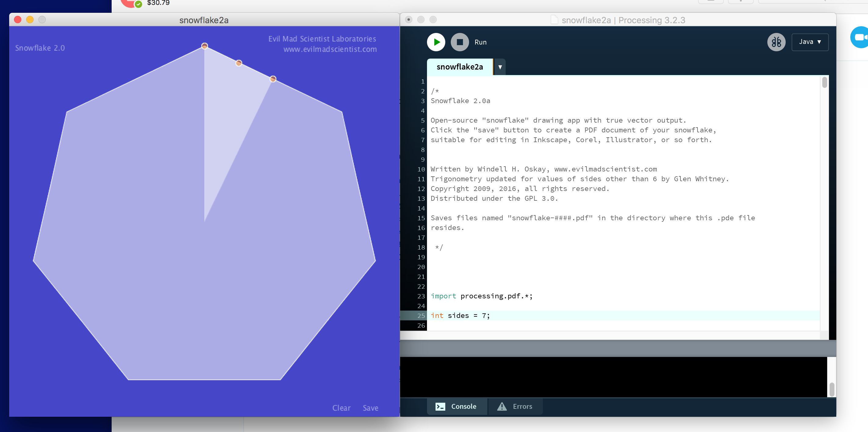The width and height of the screenshot is (868, 432).
Task: Click the 'Evil Mad Scientist Laboratories' text
Action: pyautogui.click(x=322, y=39)
